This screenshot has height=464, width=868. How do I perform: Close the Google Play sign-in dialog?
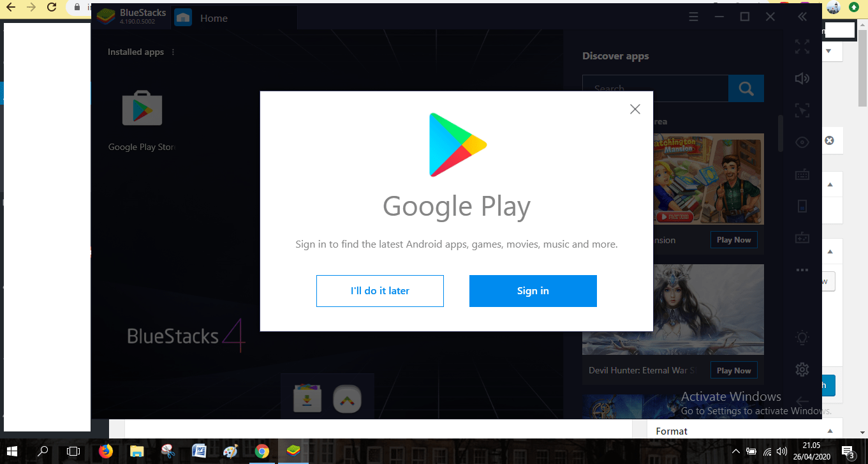[635, 109]
